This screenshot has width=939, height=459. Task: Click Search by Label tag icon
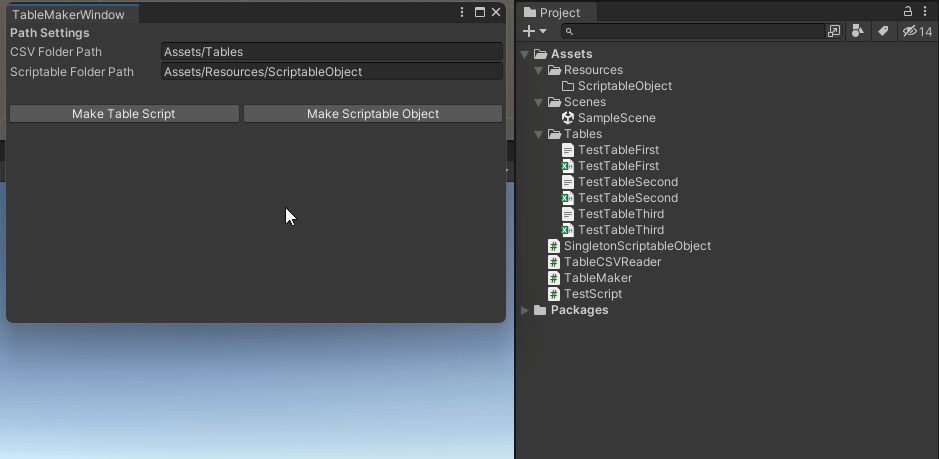[x=883, y=31]
